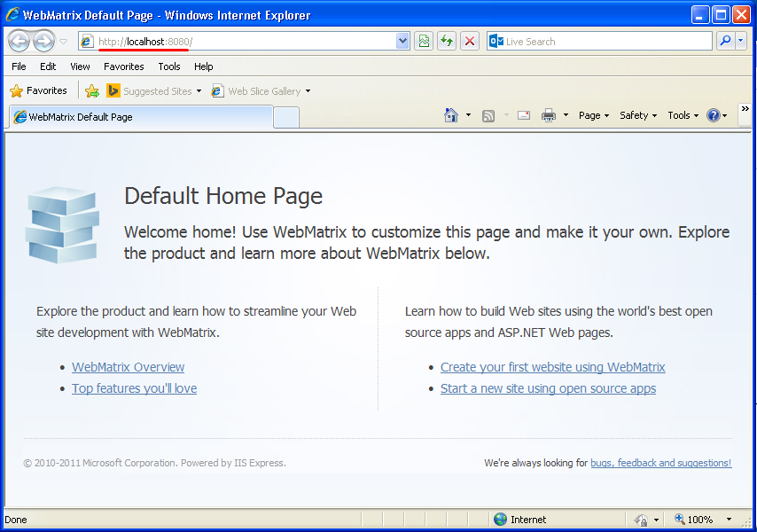Click the Help question mark icon
The height and width of the screenshot is (532, 757).
coord(714,115)
